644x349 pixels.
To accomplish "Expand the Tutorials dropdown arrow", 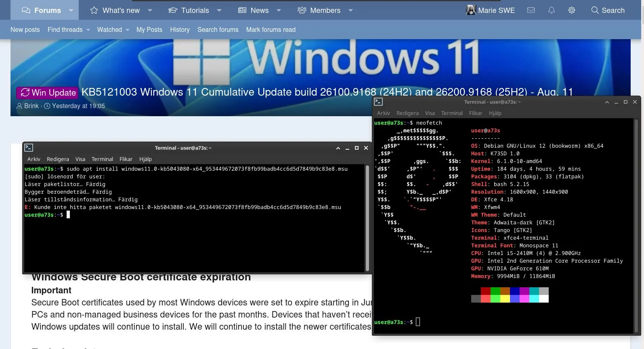I will click(x=219, y=10).
